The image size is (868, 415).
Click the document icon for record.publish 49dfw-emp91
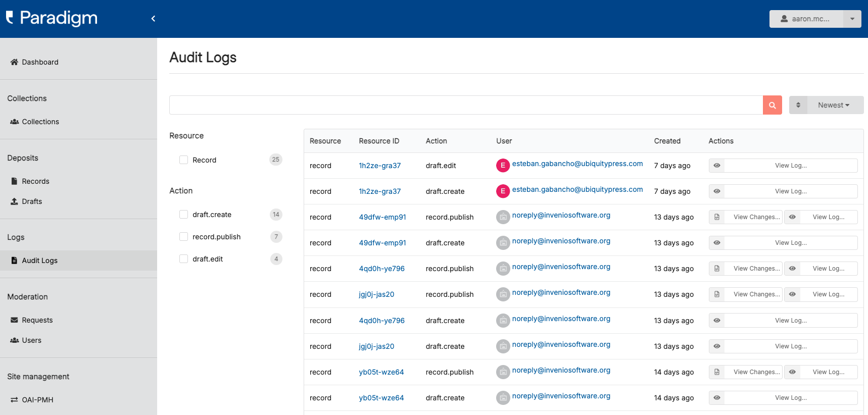[x=716, y=217]
